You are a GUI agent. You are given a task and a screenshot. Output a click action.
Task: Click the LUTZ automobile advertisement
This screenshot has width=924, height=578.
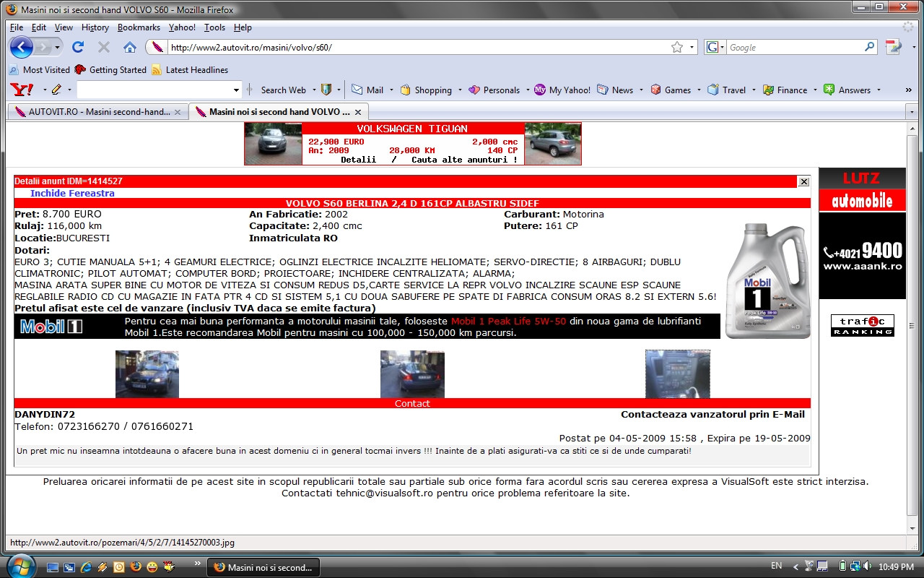coord(862,233)
